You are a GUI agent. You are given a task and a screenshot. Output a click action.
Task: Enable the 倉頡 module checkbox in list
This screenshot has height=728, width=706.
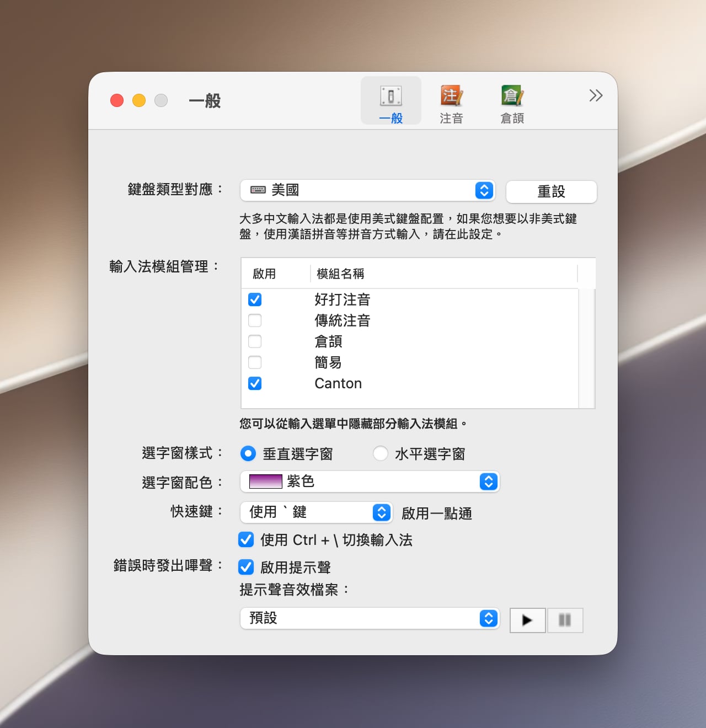pos(255,341)
